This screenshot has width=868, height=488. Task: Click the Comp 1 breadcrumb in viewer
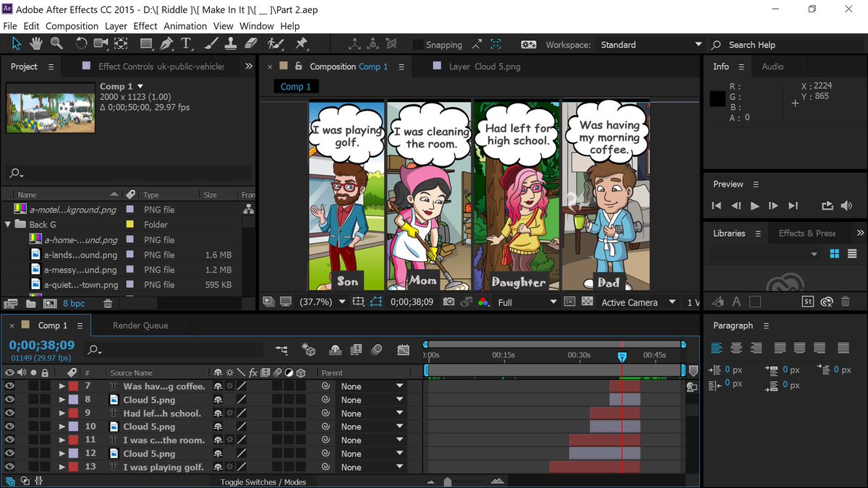296,87
